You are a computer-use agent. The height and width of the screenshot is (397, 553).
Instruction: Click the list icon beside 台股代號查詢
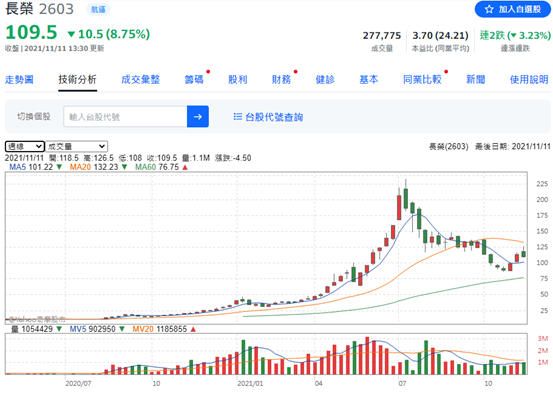coord(238,116)
